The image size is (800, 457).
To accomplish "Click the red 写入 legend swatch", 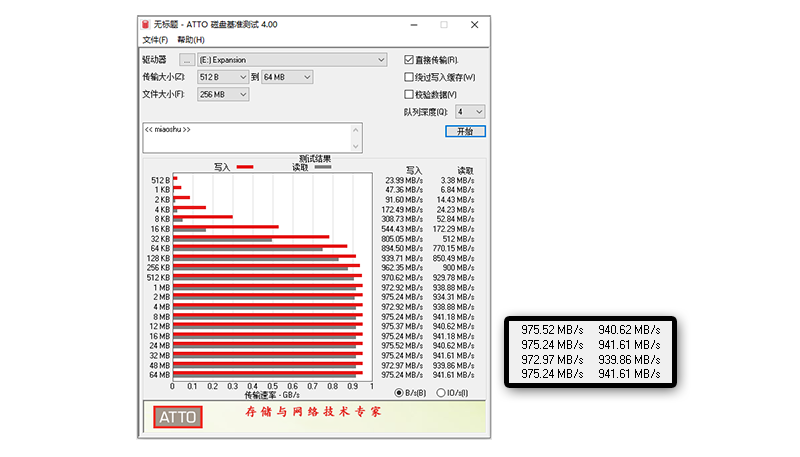I will 245,167.
